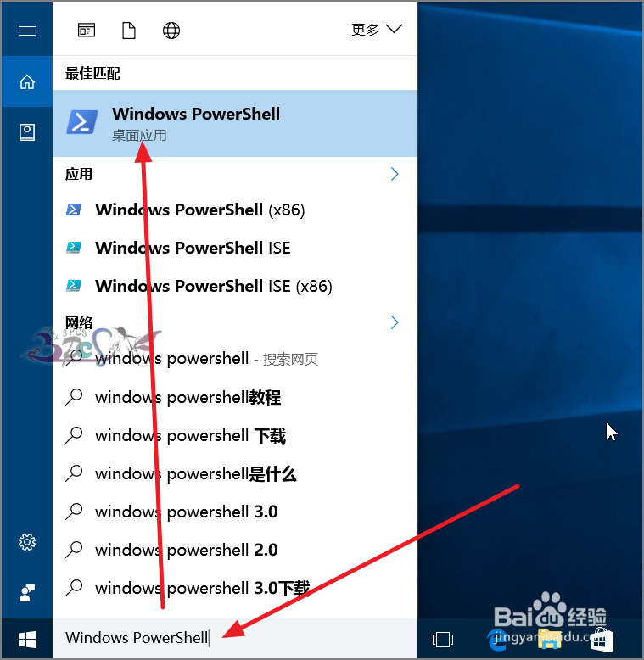Open Windows PowerShell ISE
644x660 pixels.
point(235,248)
